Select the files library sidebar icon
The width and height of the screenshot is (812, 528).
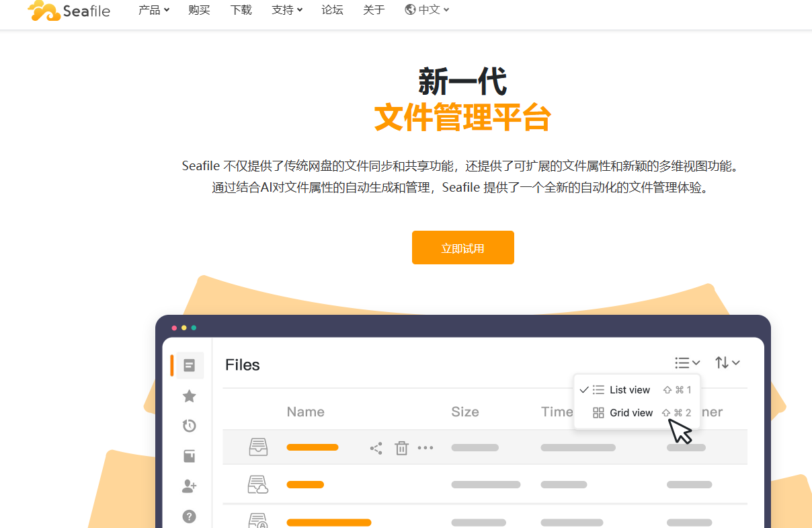[x=190, y=365]
